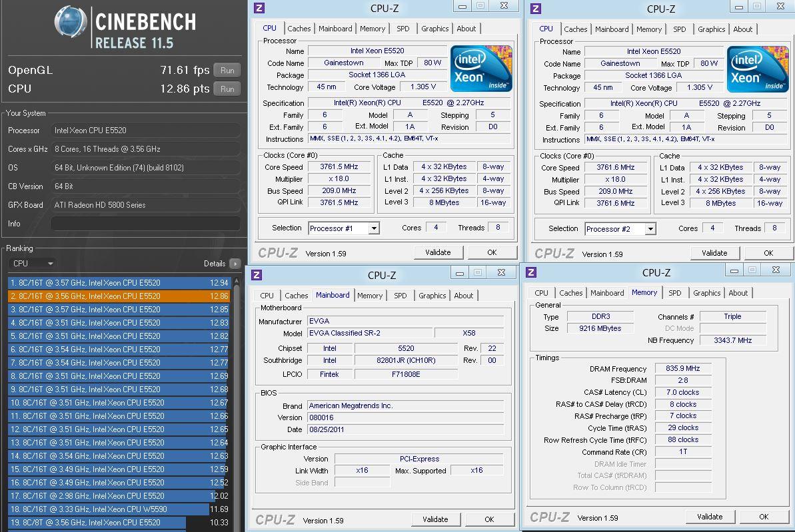Click Intel Xeon inside logo in Processor #1 window

point(481,69)
